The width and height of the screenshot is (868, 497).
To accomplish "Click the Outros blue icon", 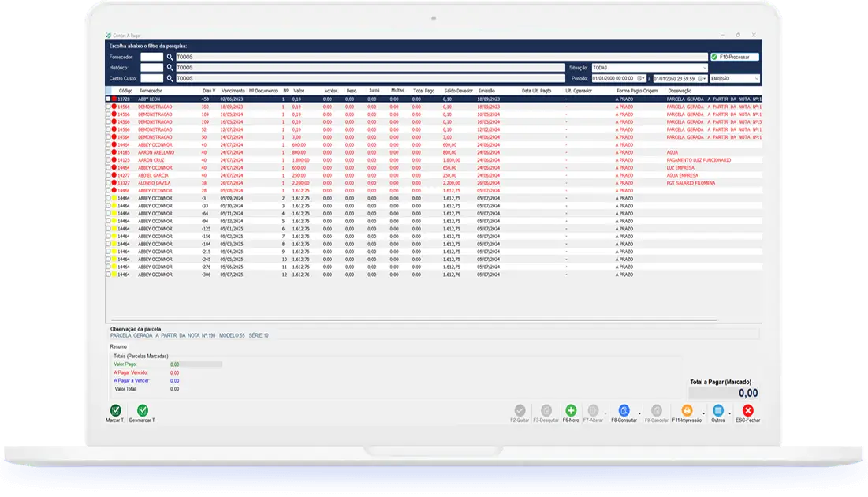I will (717, 410).
